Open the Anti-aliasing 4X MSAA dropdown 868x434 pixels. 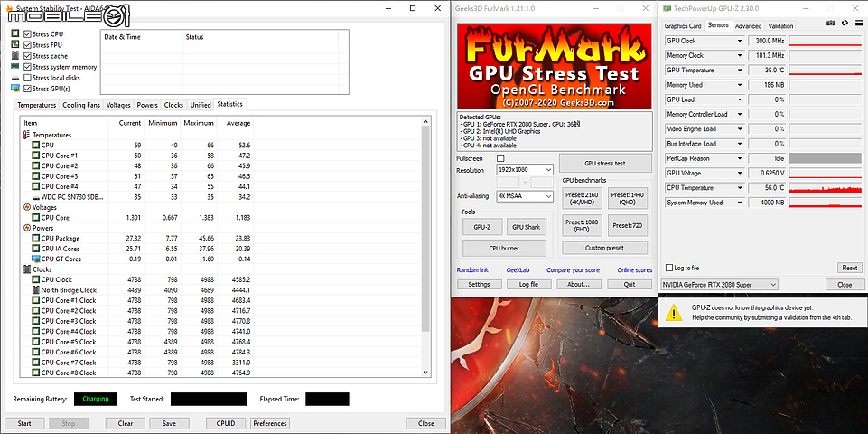point(525,196)
